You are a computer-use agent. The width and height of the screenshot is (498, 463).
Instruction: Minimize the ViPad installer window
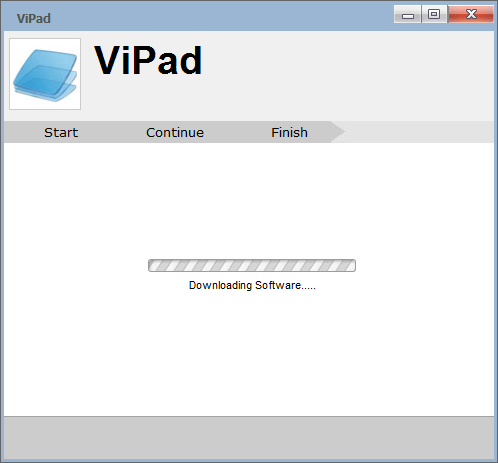point(408,14)
